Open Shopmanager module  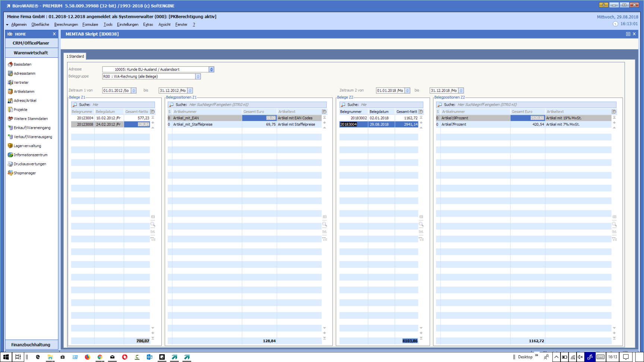pyautogui.click(x=25, y=173)
